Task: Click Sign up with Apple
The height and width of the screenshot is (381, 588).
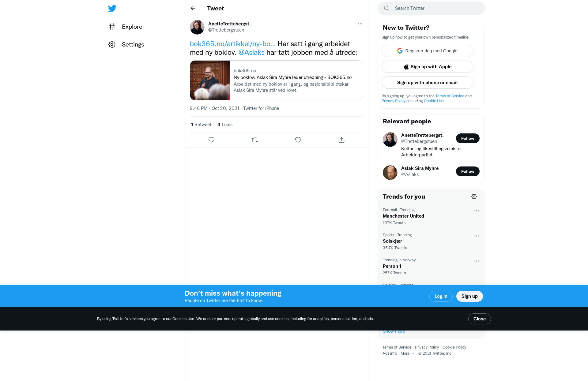Action: (428, 67)
